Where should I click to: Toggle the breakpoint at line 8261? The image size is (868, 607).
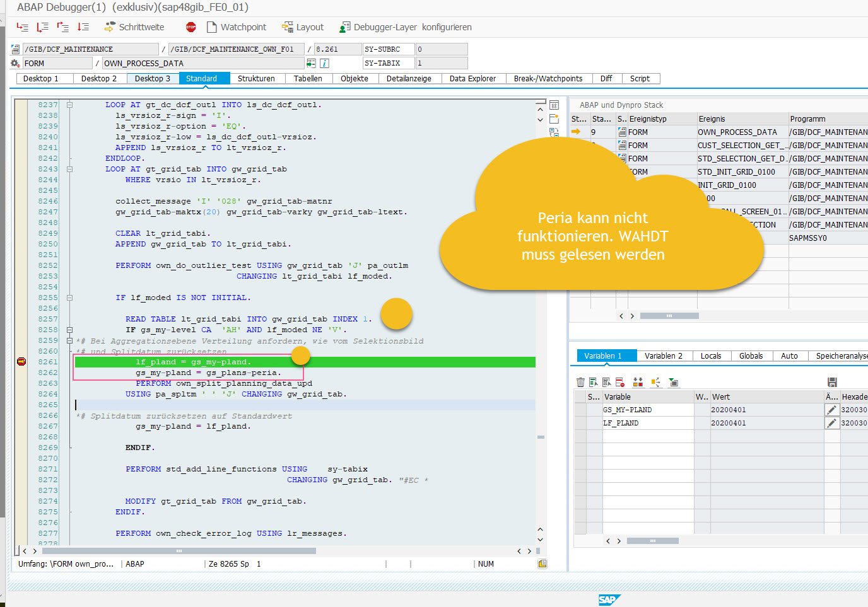tap(21, 362)
